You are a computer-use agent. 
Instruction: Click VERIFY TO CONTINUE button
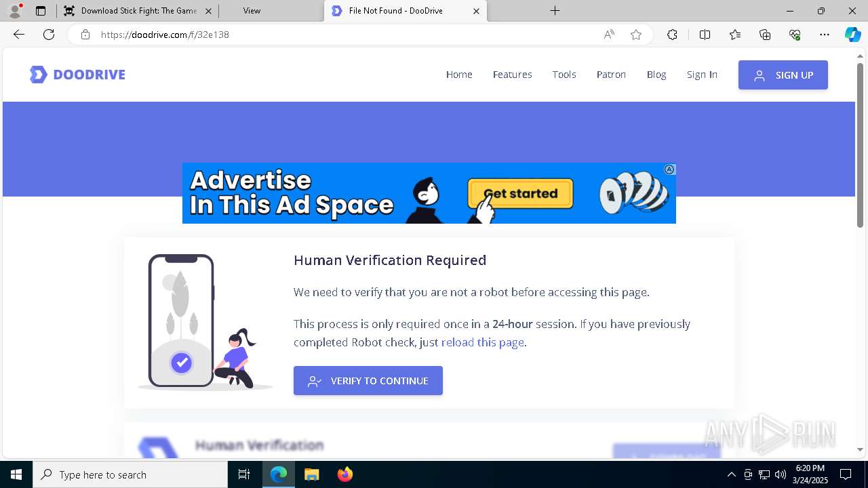pyautogui.click(x=368, y=381)
